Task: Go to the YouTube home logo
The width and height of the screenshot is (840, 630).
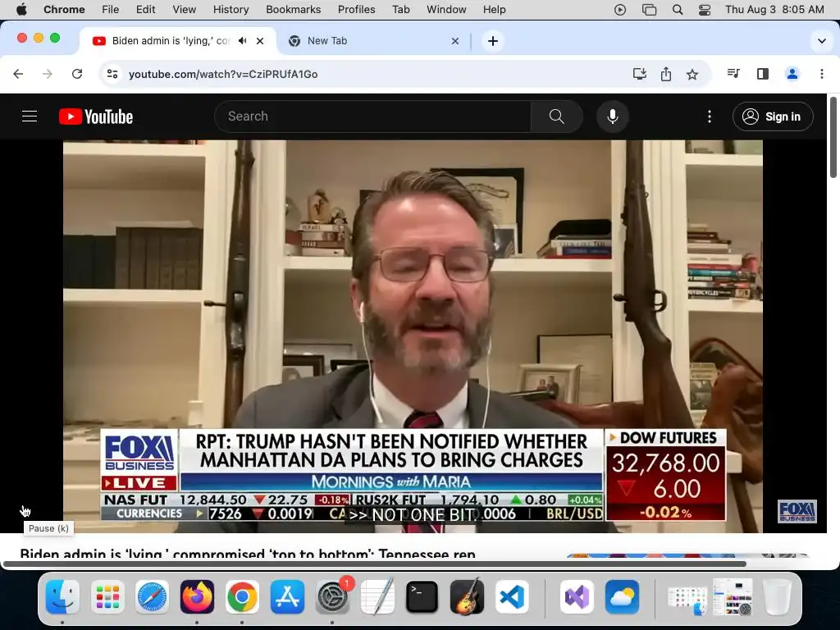Action: click(x=96, y=116)
